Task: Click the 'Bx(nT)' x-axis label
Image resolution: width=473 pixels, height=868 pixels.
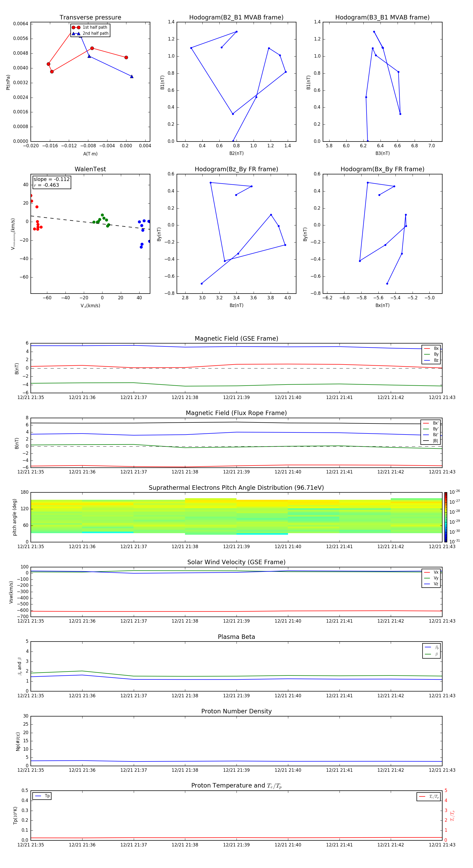Action: click(x=382, y=305)
